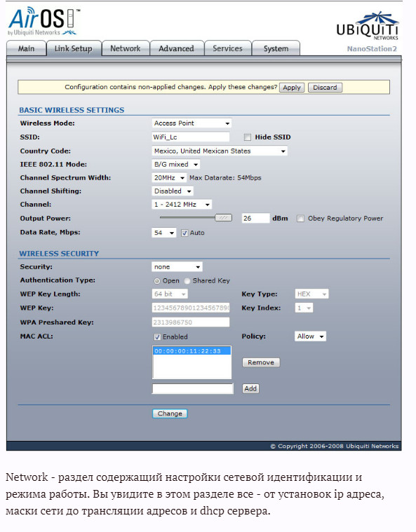
Task: Enable the Hide SSID checkbox
Action: point(248,137)
